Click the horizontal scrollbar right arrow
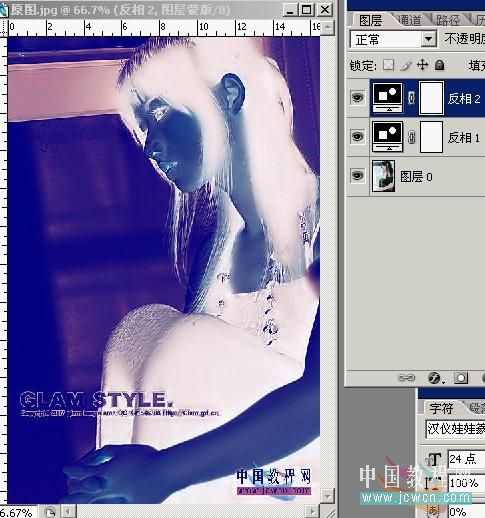The image size is (485, 518). [x=313, y=511]
